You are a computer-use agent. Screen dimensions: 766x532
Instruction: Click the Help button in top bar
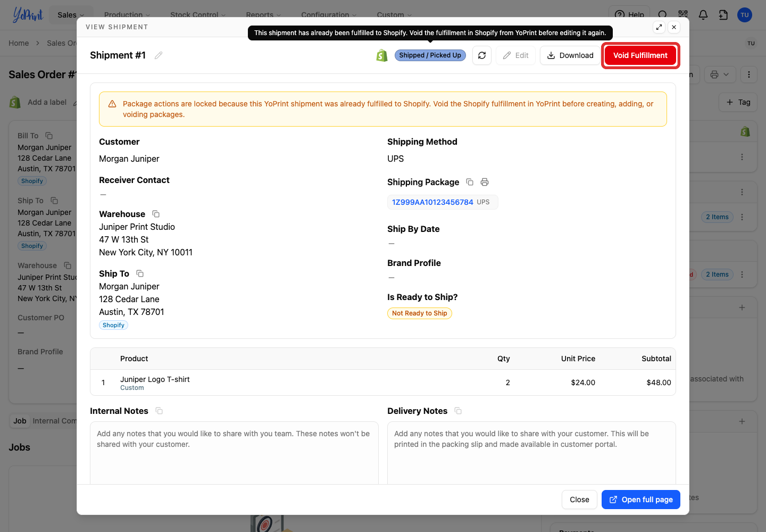629,15
